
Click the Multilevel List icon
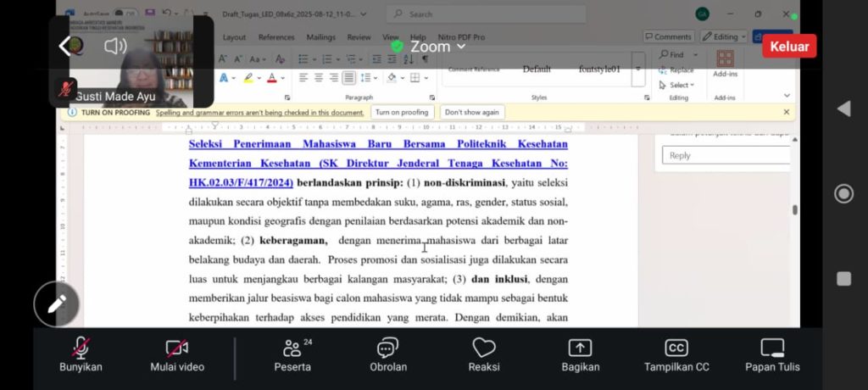pyautogui.click(x=350, y=58)
